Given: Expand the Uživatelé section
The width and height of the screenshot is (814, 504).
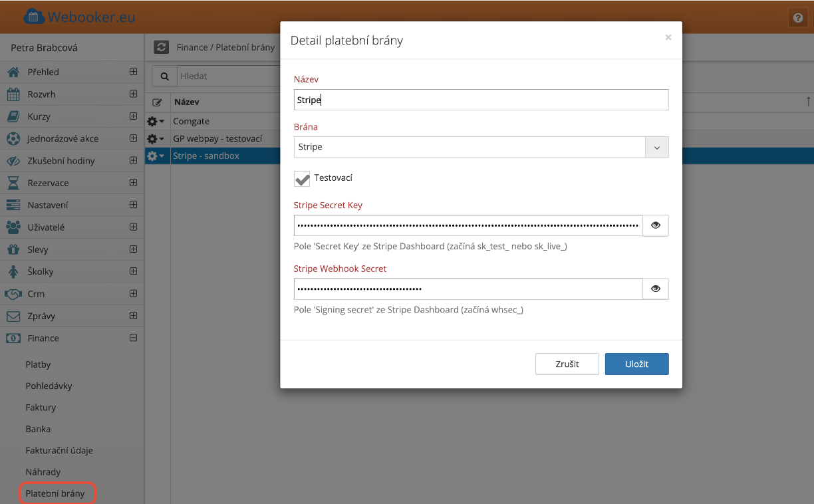Looking at the screenshot, I should tap(134, 227).
